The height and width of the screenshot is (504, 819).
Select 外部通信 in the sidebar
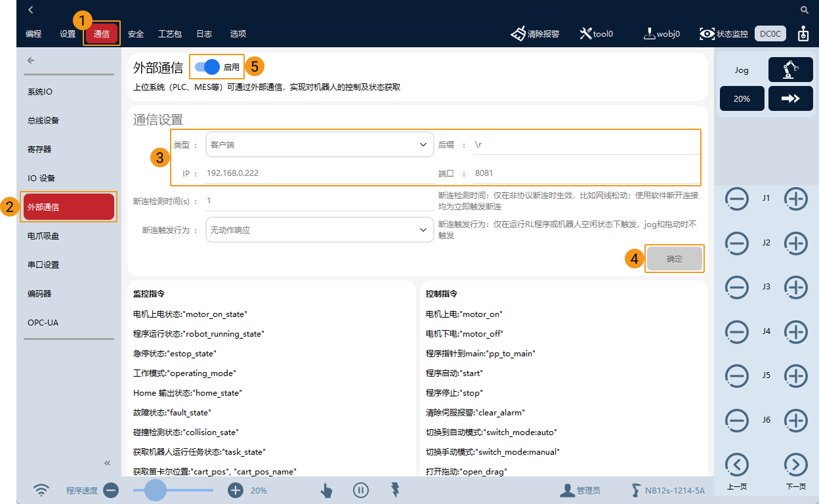pos(69,207)
